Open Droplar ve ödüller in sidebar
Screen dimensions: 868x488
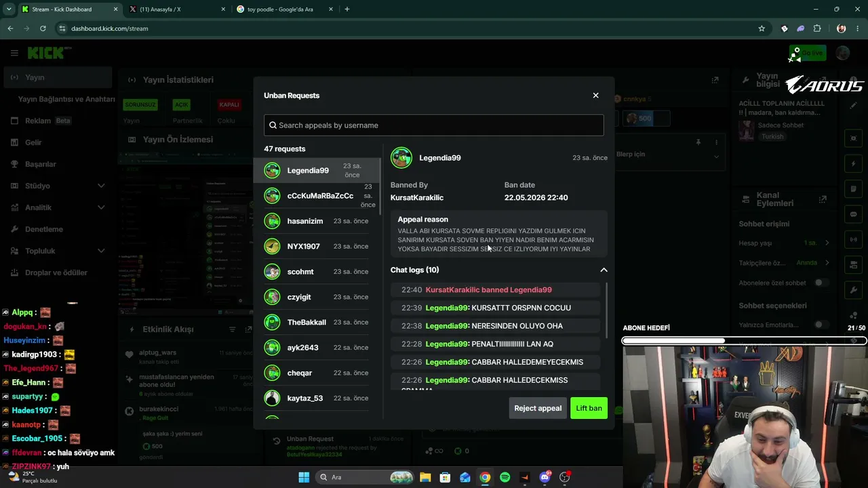[58, 272]
